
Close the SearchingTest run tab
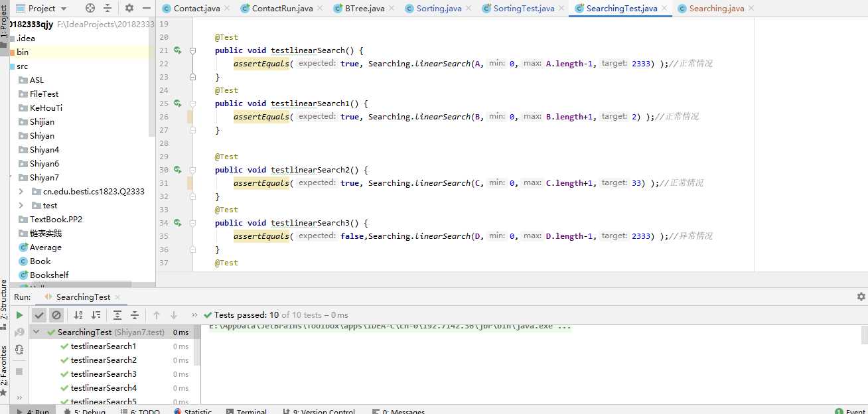[117, 297]
